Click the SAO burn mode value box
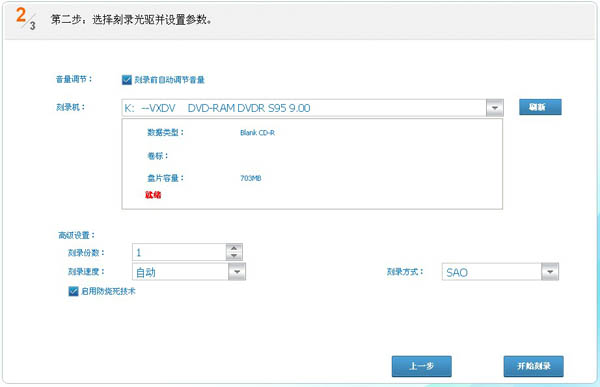This screenshot has height=387, width=600. (x=492, y=272)
